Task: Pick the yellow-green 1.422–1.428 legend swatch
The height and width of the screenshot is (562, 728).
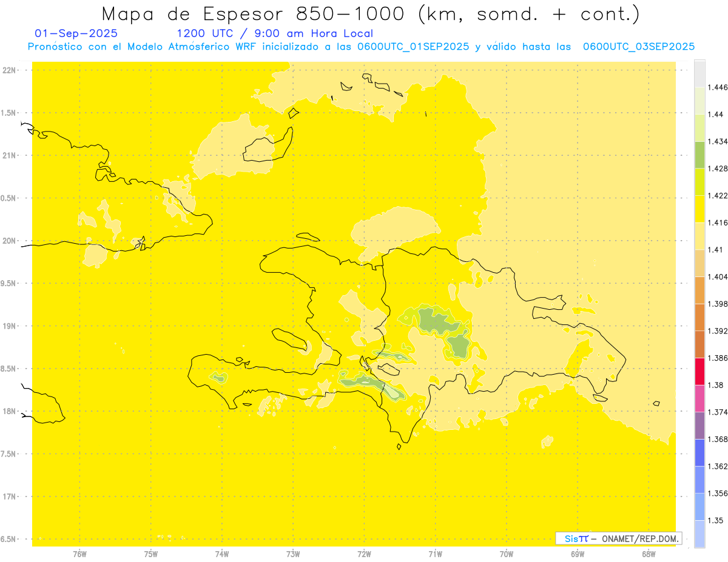Action: [699, 182]
